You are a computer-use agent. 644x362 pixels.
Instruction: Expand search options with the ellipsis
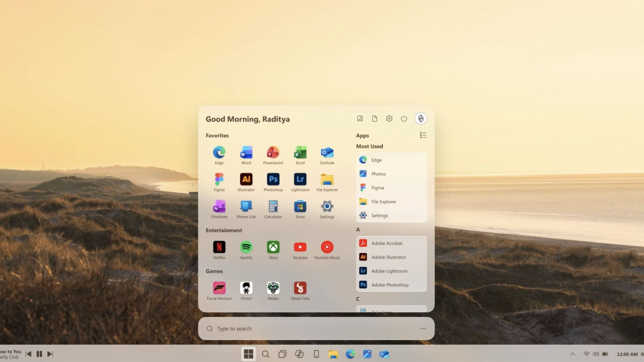point(423,328)
